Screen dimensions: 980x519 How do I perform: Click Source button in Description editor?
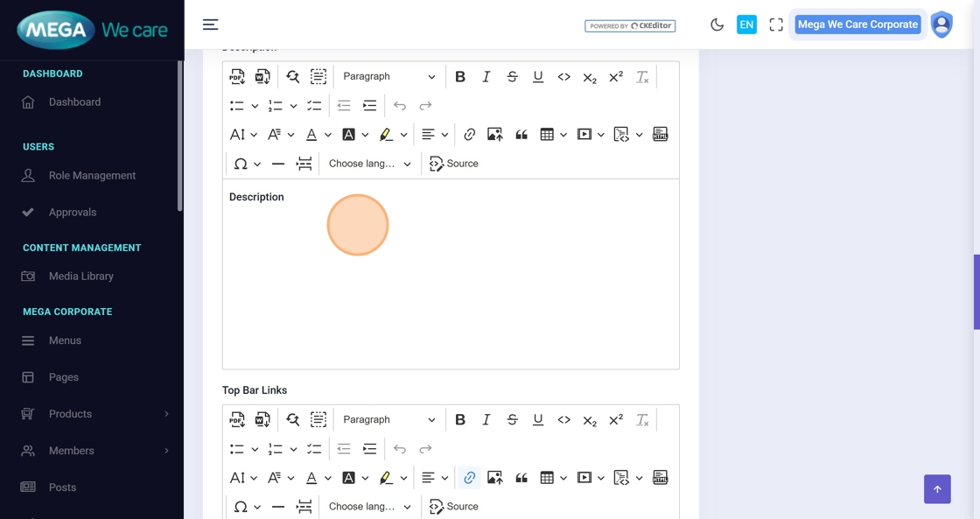click(454, 164)
